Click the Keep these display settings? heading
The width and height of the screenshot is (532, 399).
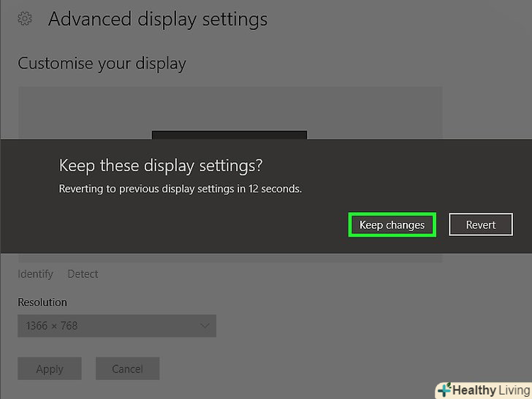161,166
